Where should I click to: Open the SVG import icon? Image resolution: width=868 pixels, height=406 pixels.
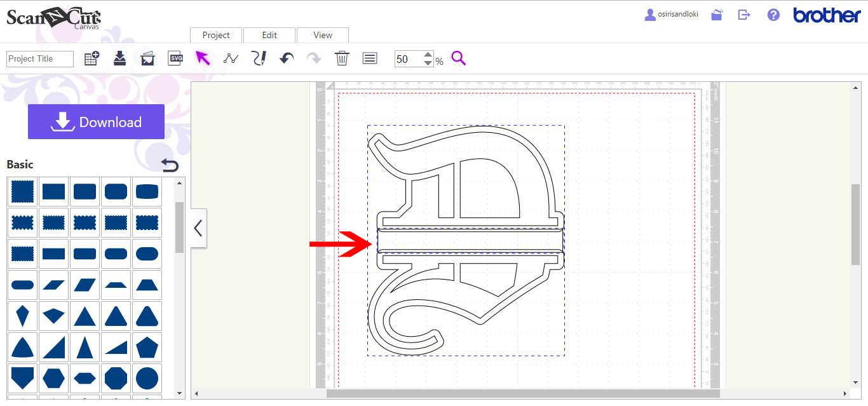tap(175, 58)
